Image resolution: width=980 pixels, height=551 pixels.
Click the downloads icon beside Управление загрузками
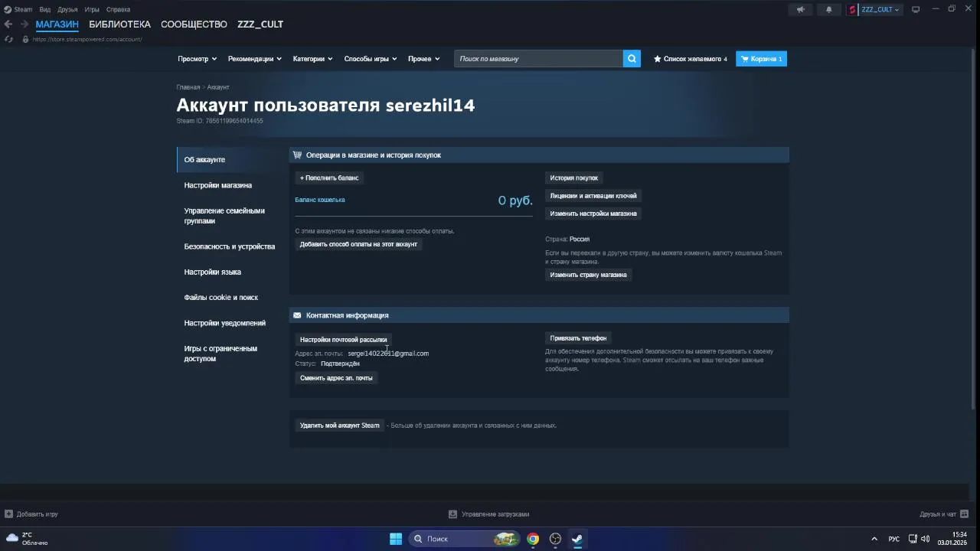click(x=452, y=514)
